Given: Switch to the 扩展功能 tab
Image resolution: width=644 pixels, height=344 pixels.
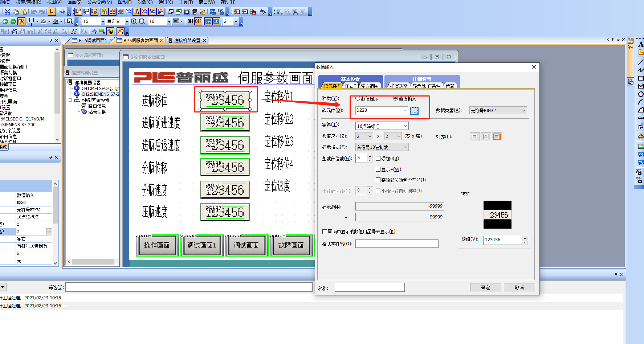Looking at the screenshot, I should click(399, 86).
